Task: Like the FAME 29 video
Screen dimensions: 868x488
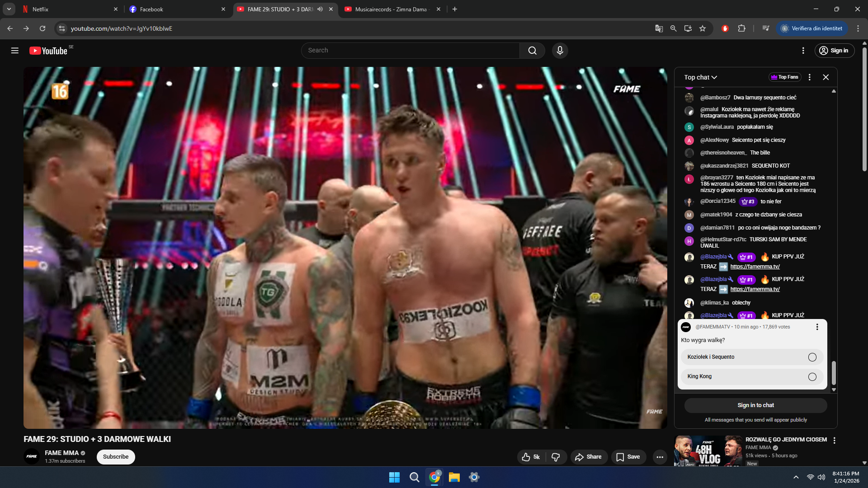Action: (531, 457)
